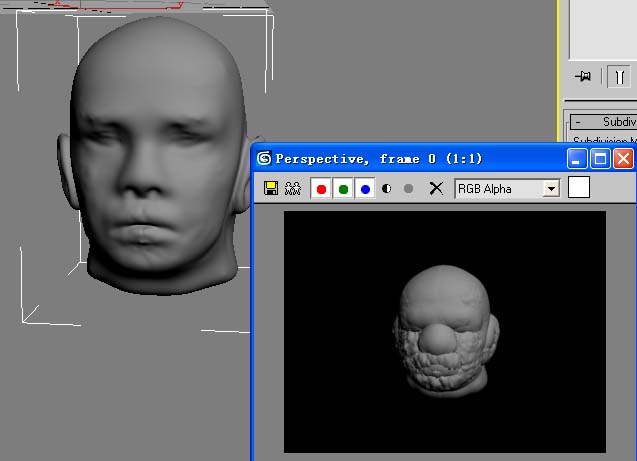Click the Clone Virtual Frame Buffer icon
This screenshot has width=637, height=461.
click(292, 188)
